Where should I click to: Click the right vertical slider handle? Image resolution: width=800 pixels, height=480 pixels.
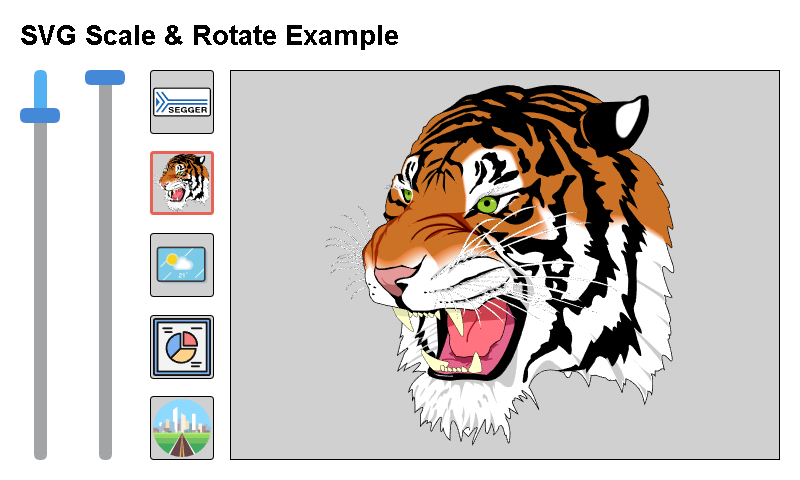click(x=105, y=77)
